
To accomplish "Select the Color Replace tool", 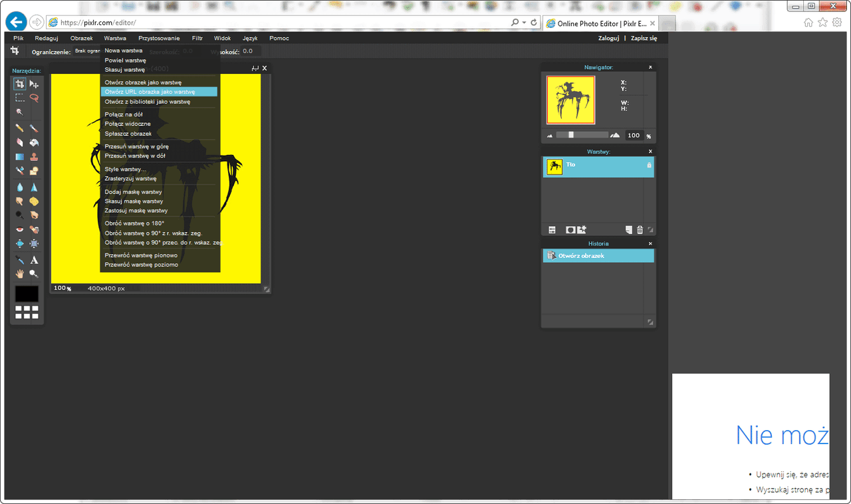I will tap(20, 171).
